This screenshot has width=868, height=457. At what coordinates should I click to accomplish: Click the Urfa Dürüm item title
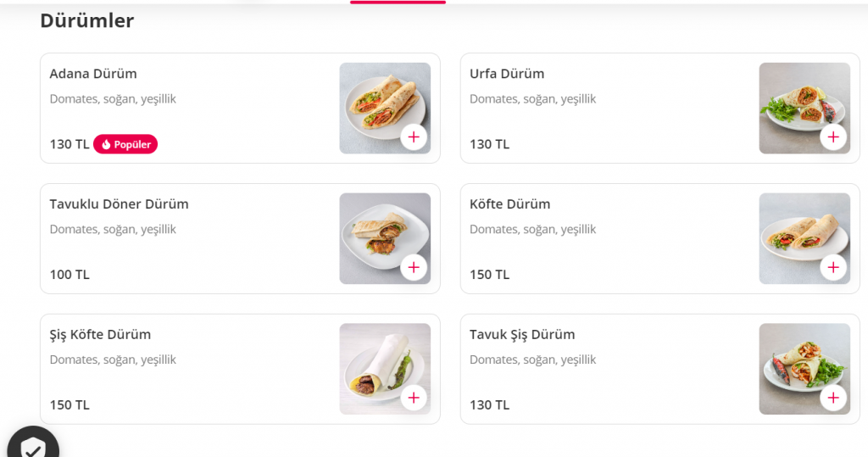click(x=507, y=74)
